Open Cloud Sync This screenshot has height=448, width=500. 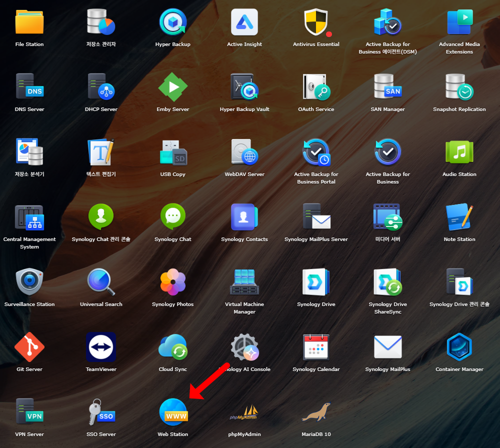coord(173,347)
